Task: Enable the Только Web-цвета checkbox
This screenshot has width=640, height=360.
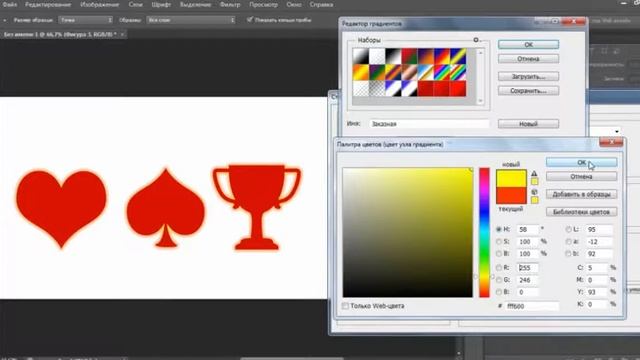Action: point(345,306)
